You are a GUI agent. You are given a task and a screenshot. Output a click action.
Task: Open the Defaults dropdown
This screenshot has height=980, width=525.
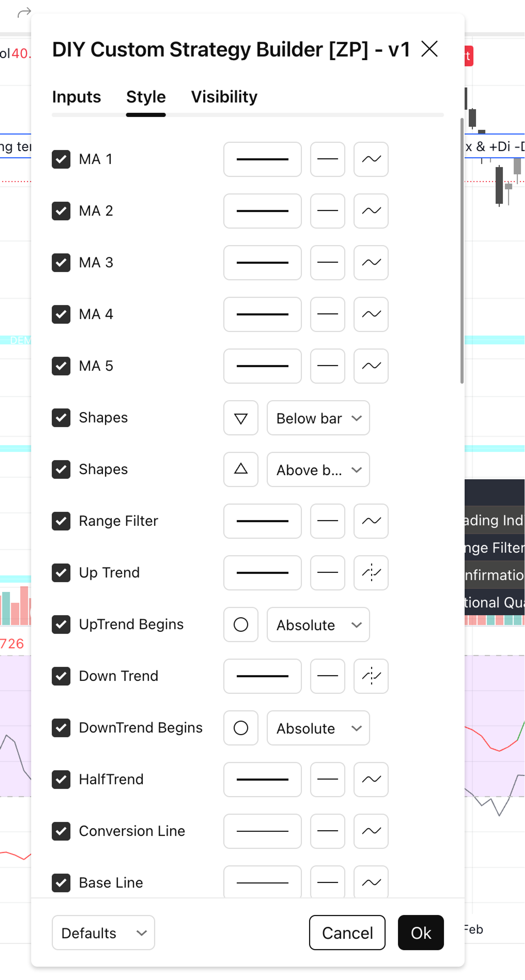click(x=103, y=932)
